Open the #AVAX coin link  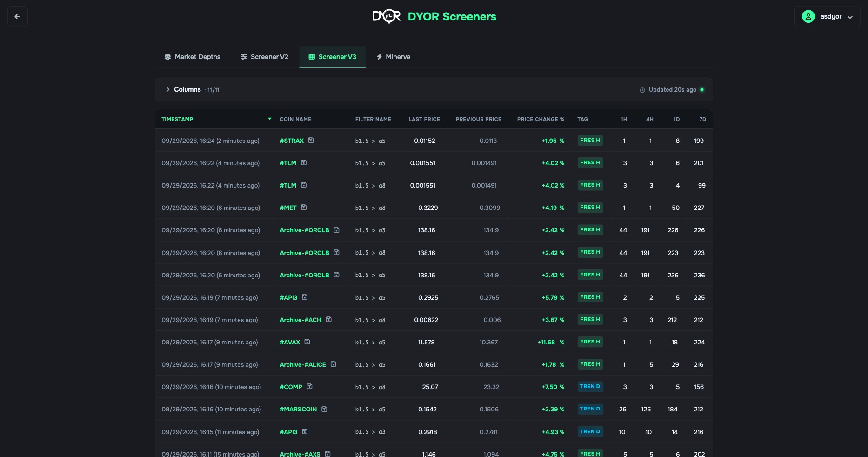click(x=290, y=342)
